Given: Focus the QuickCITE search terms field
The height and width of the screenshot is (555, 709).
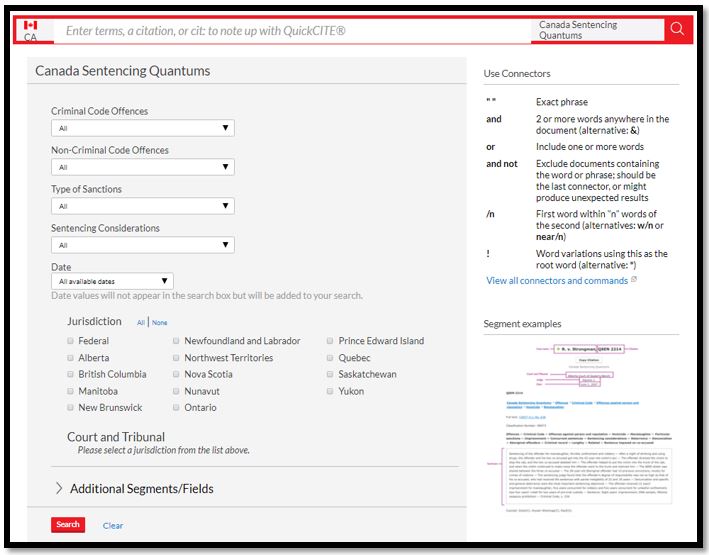Looking at the screenshot, I should (292, 31).
